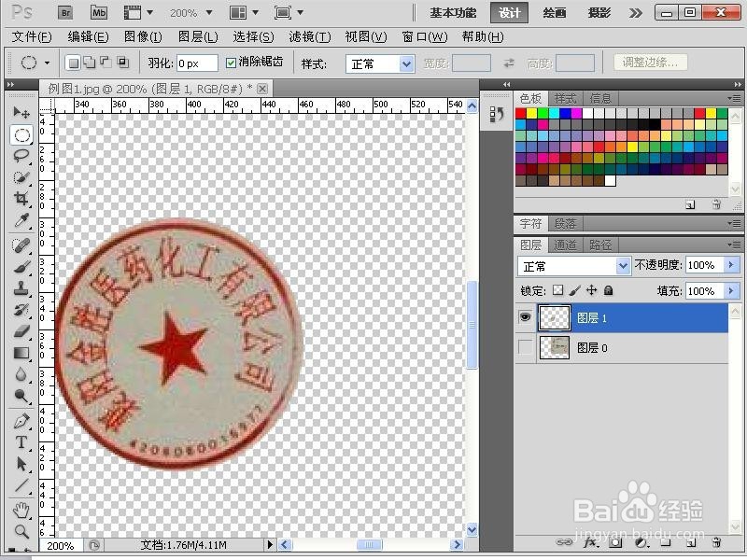
Task: Open the 文件(F) menu
Action: tap(32, 36)
